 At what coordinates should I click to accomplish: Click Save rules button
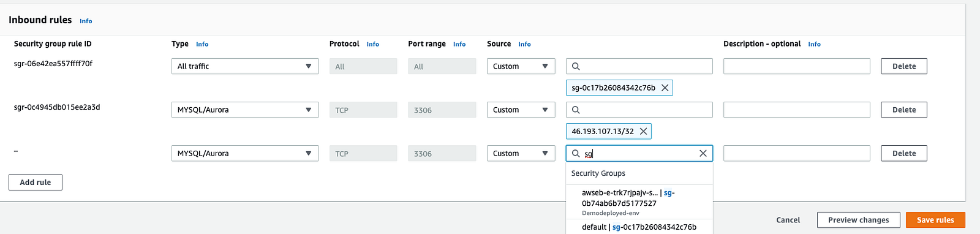pos(935,220)
